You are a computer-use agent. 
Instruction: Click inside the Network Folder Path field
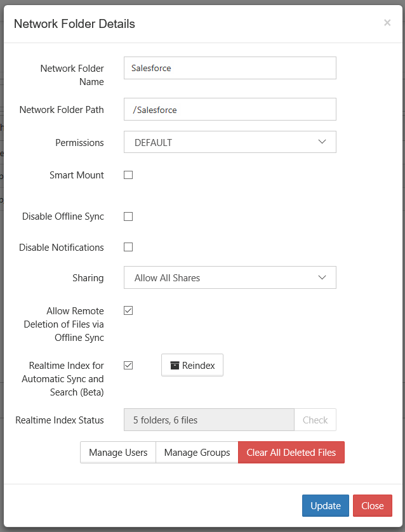(230, 109)
